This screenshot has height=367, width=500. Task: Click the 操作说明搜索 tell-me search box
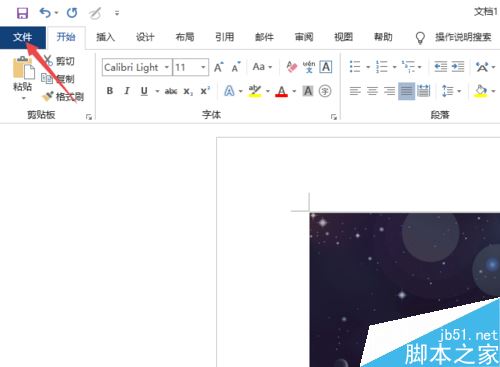tap(463, 37)
